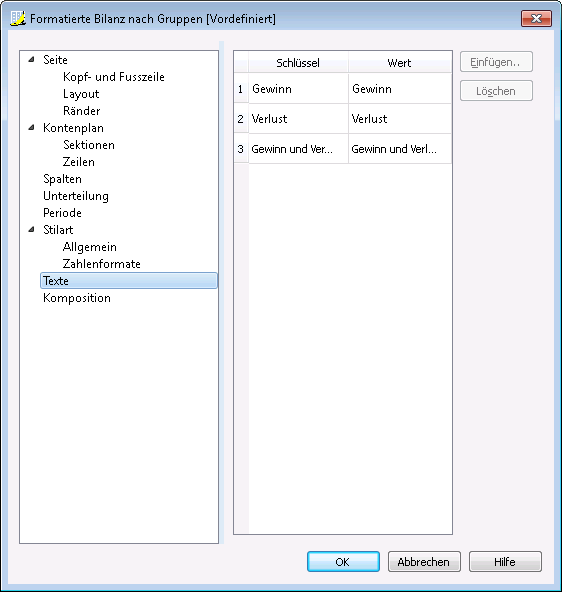Open the Kopf- und Fusszeile settings
This screenshot has height=592, width=562.
pos(114,77)
